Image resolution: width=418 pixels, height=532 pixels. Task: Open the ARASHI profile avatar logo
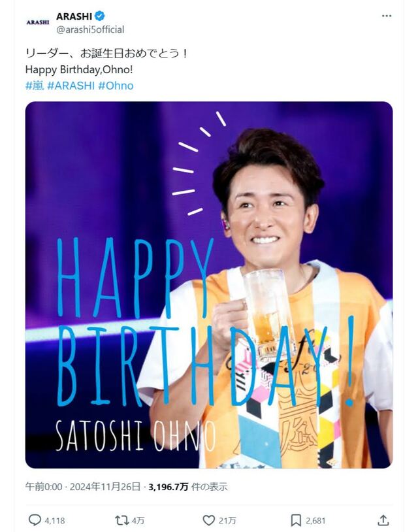(38, 22)
